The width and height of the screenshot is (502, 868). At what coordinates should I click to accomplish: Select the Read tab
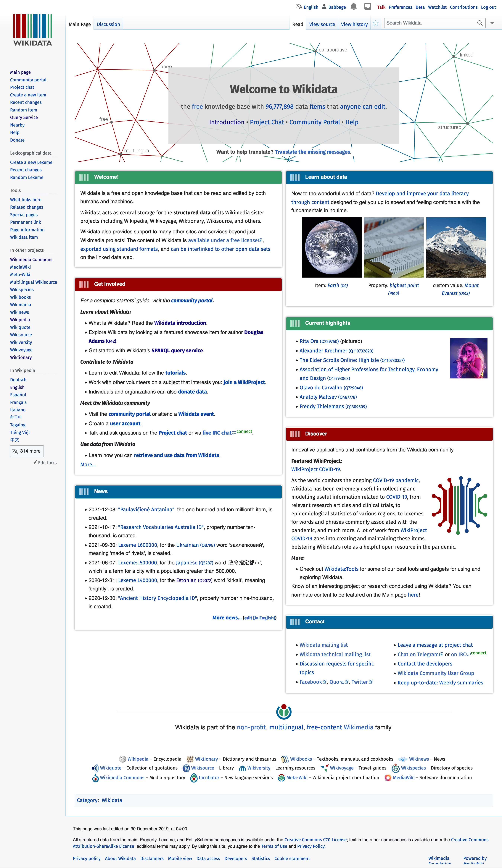[297, 25]
